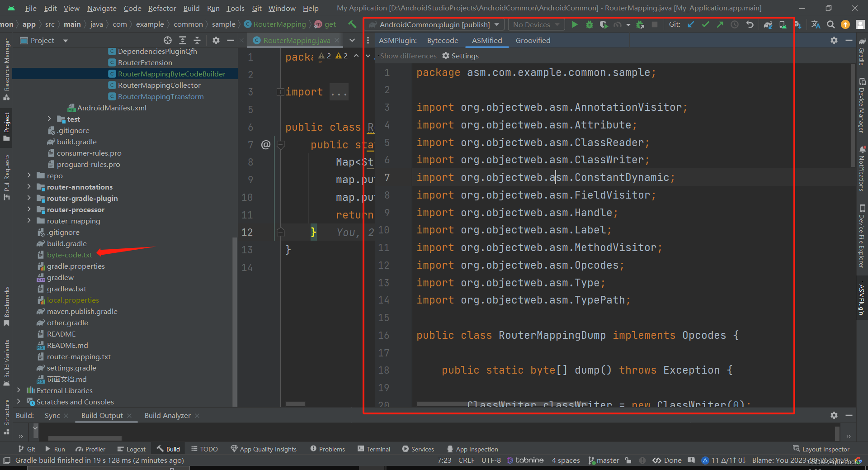
Task: Toggle the Pull Requests side panel
Action: pos(6,177)
